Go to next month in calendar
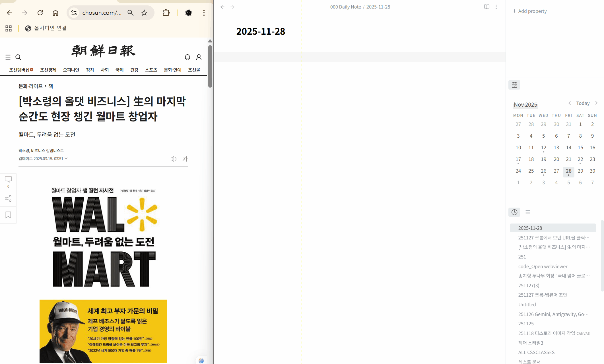The width and height of the screenshot is (604, 364). pos(596,103)
